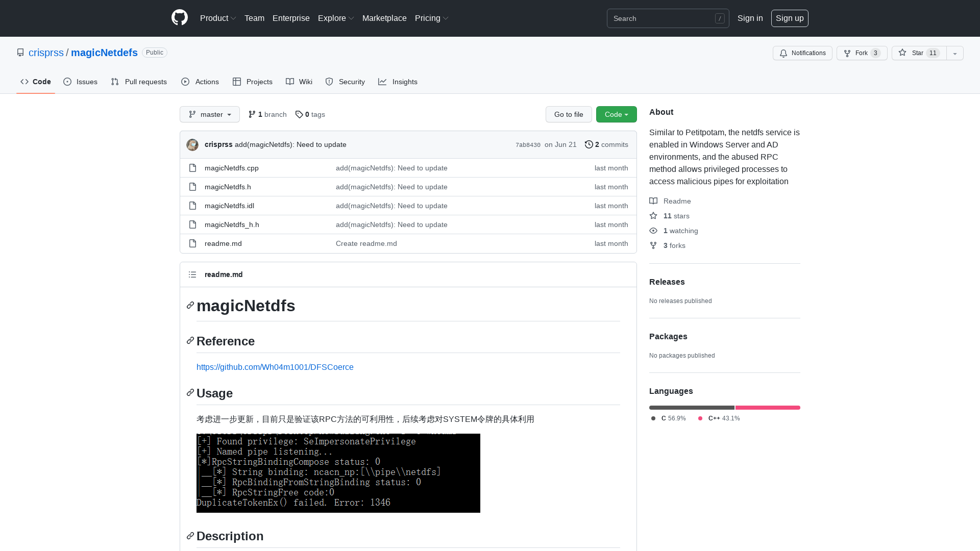
Task: Click Go to file button
Action: point(569,114)
